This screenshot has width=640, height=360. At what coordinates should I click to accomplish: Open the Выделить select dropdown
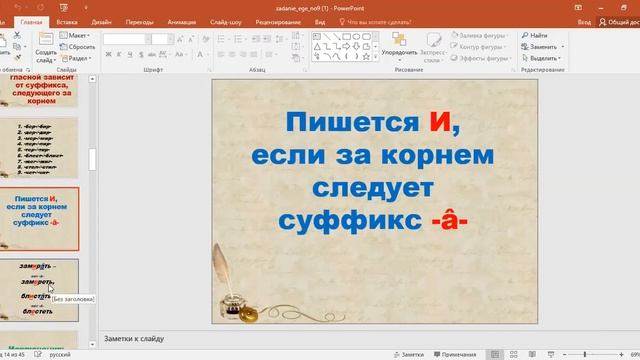pyautogui.click(x=541, y=58)
